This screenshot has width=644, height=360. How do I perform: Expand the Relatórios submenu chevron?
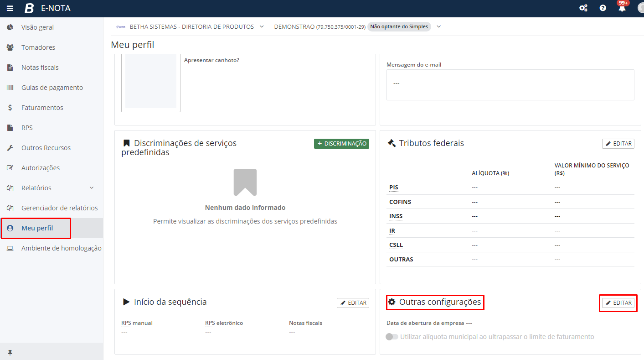92,188
